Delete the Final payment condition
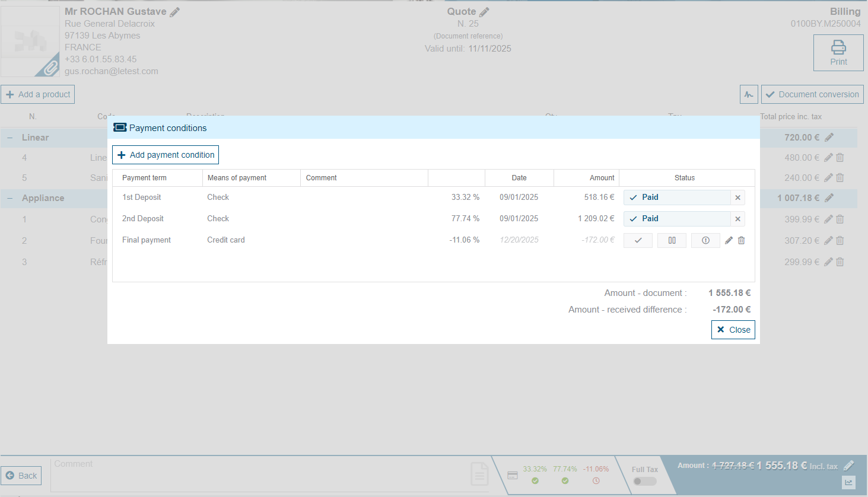Viewport: 868px width, 497px height. [741, 240]
